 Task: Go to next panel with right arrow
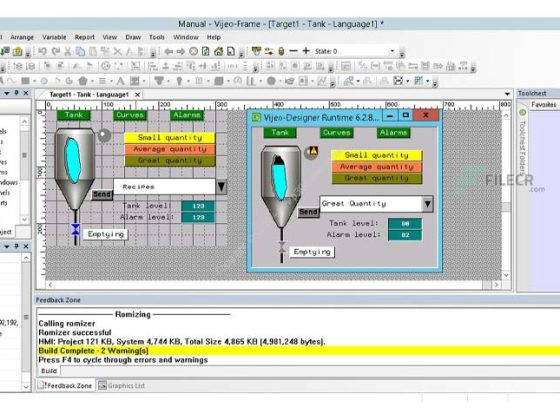click(181, 51)
